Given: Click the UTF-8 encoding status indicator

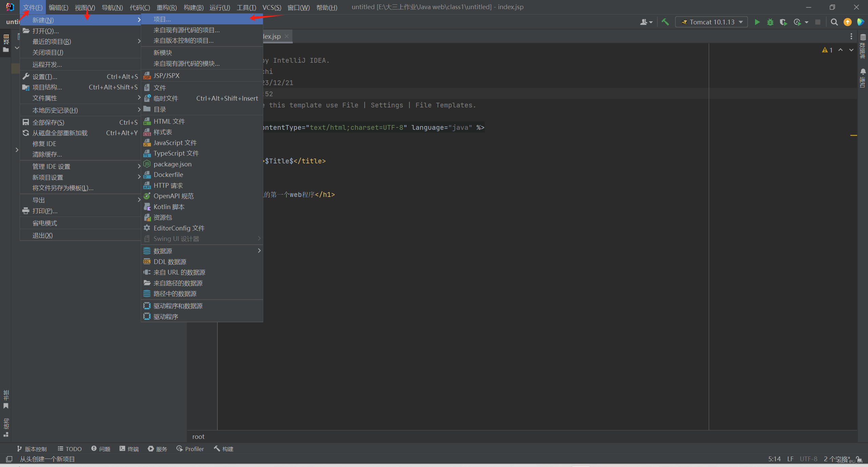Looking at the screenshot, I should (808, 459).
